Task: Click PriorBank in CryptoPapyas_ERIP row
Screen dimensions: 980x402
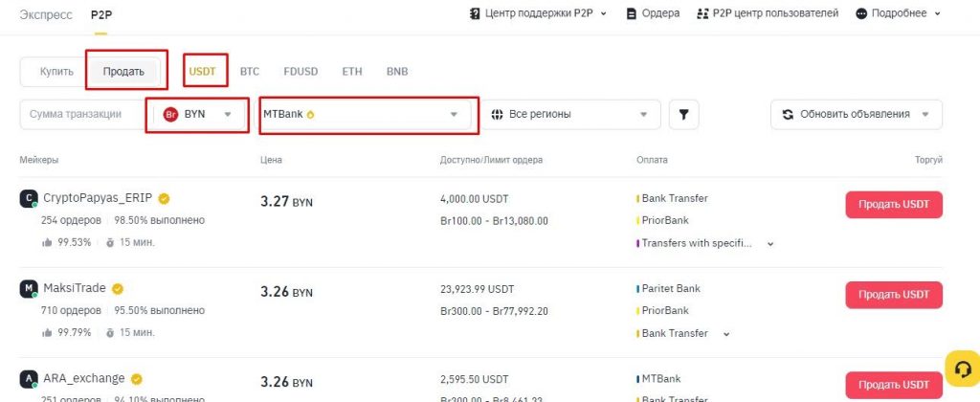Action: (665, 220)
